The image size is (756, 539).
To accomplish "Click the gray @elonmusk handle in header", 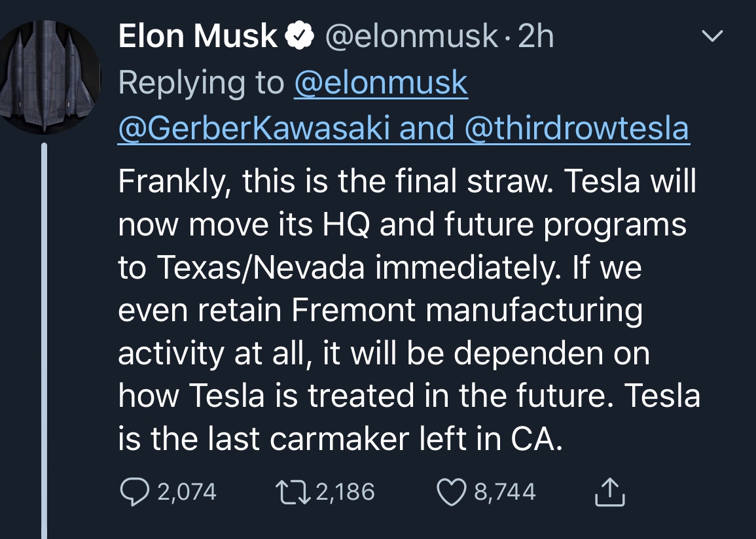I will click(411, 37).
